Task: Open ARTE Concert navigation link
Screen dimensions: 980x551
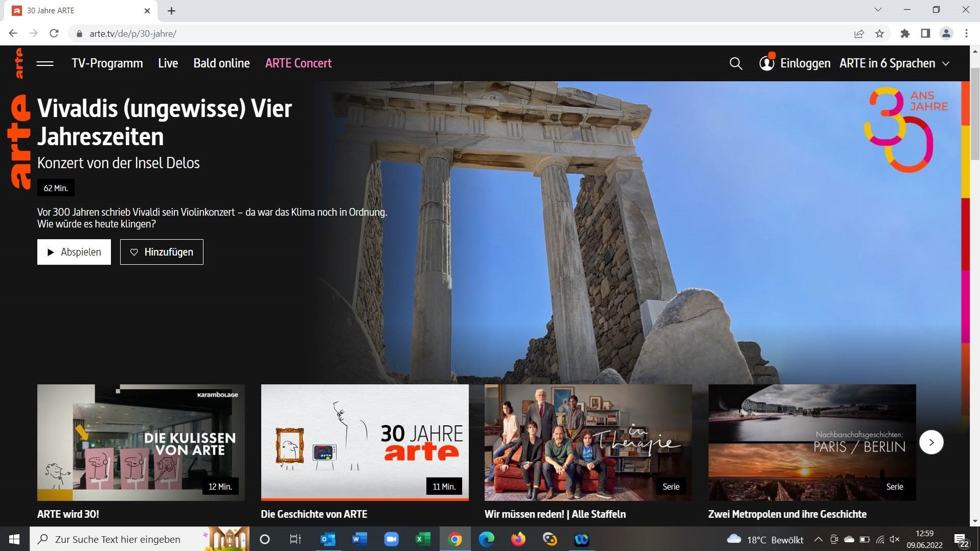Action: [298, 63]
